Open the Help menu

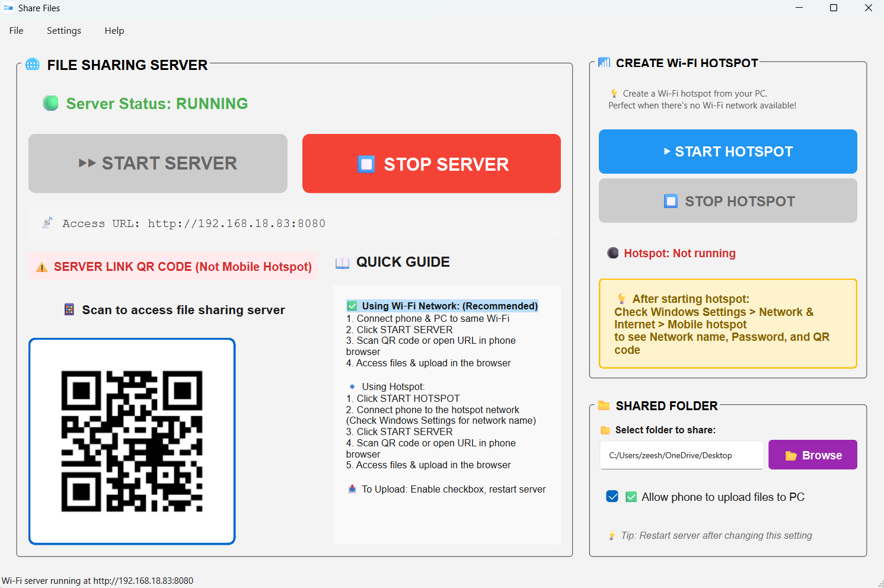[x=114, y=30]
